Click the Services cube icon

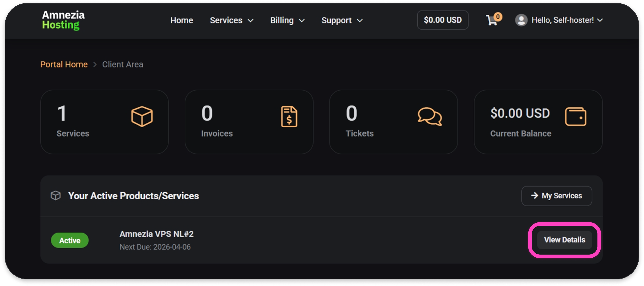point(142,117)
